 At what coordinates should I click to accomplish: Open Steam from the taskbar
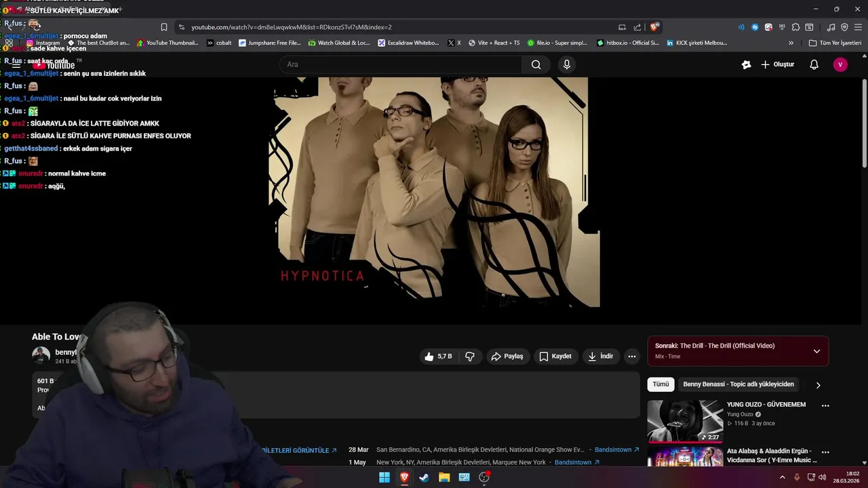pyautogui.click(x=424, y=477)
